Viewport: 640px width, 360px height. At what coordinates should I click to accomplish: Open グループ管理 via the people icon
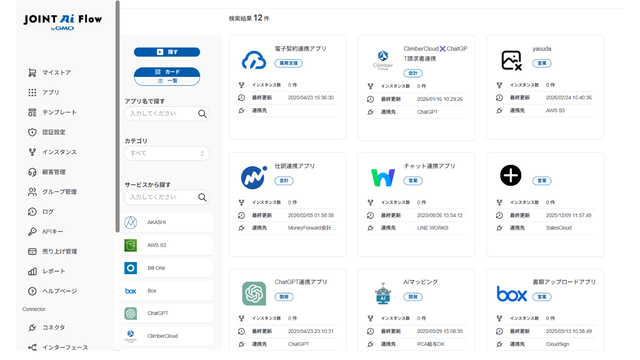point(32,192)
